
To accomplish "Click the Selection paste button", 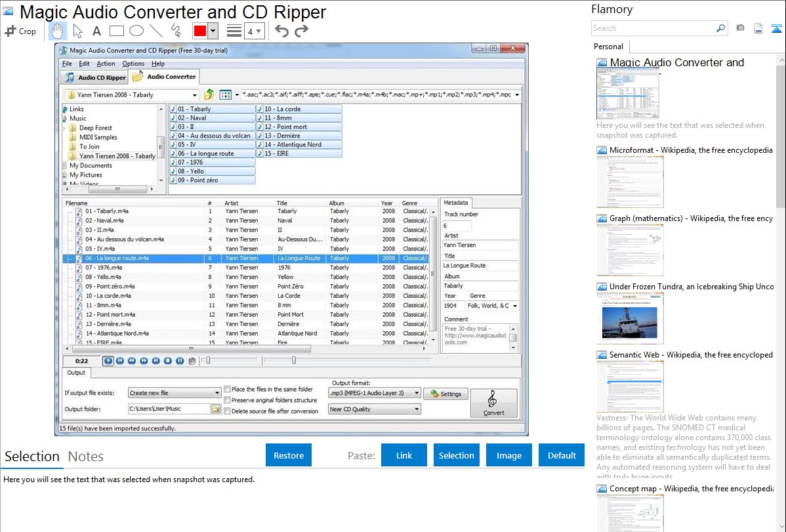I will [x=456, y=455].
